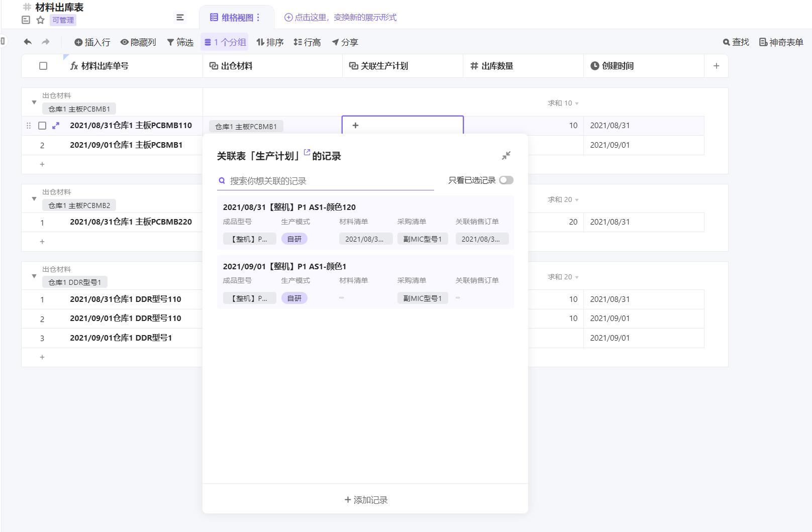This screenshot has height=532, width=812.
Task: Collapse the 仓库1 主板PCBMB1 group
Action: click(34, 102)
